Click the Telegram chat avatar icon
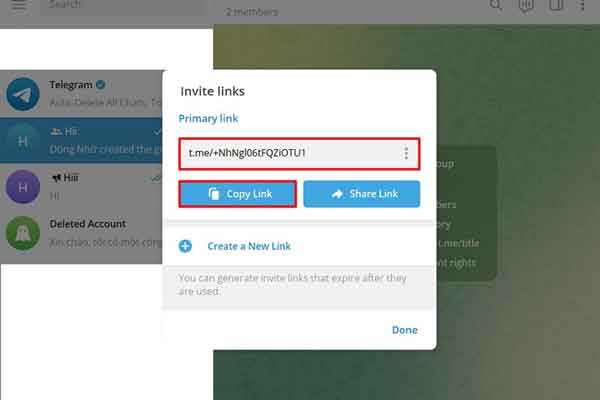Viewport: 600px width, 400px height. [x=23, y=94]
